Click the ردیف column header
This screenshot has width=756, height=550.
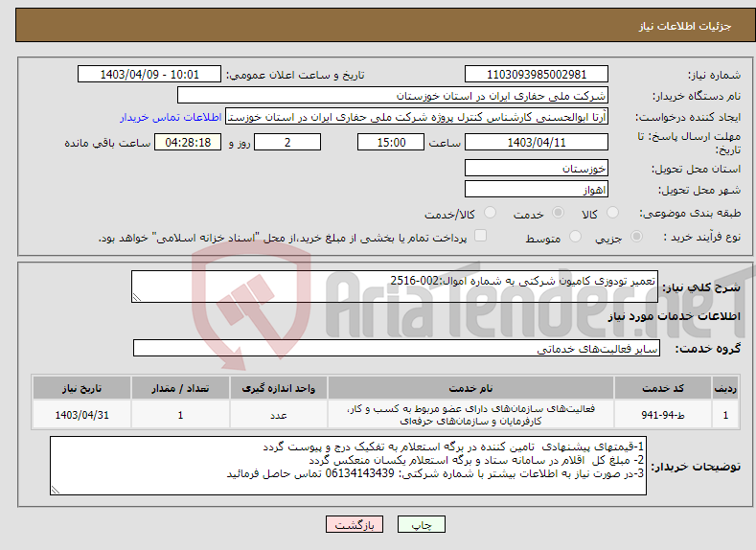point(725,388)
